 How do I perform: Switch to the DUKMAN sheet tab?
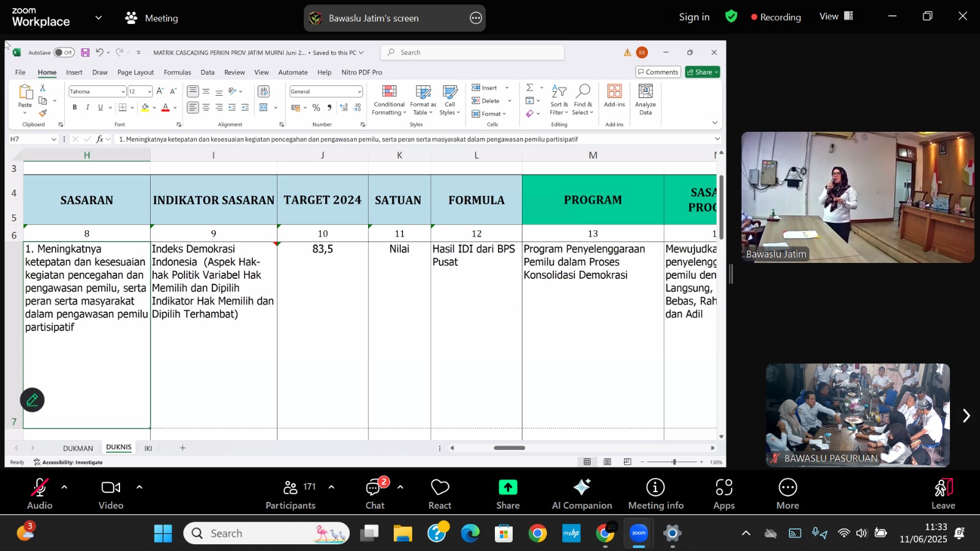(x=78, y=448)
